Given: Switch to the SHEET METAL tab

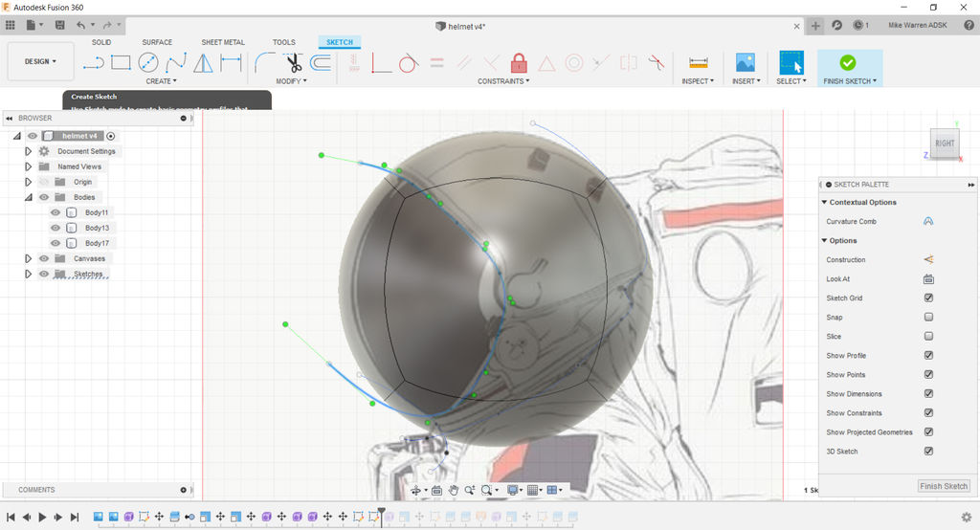Looking at the screenshot, I should 223,42.
